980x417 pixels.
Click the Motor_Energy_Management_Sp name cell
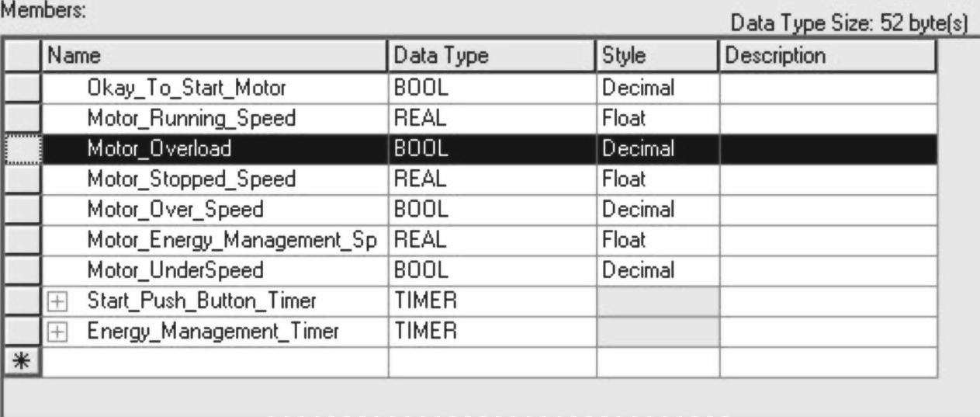231,240
